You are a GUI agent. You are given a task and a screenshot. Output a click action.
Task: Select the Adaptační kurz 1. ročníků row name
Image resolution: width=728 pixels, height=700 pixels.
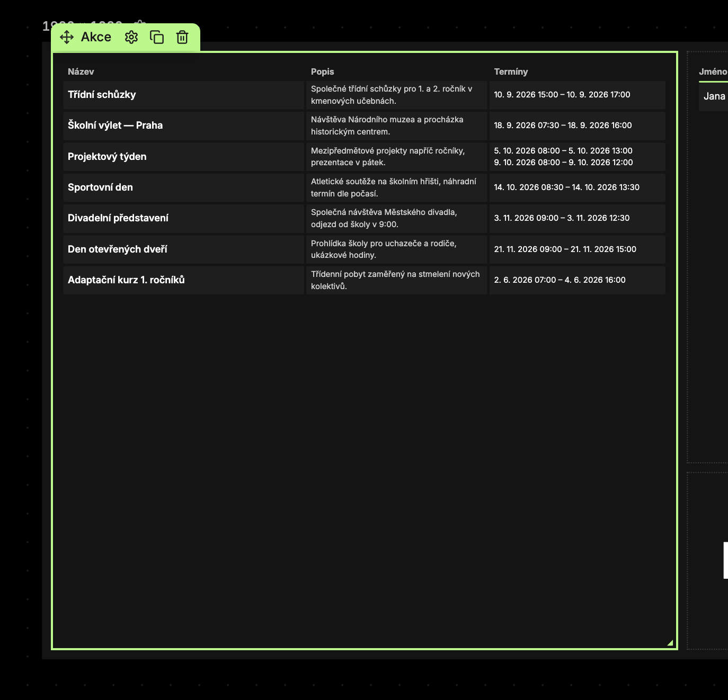pyautogui.click(x=126, y=280)
